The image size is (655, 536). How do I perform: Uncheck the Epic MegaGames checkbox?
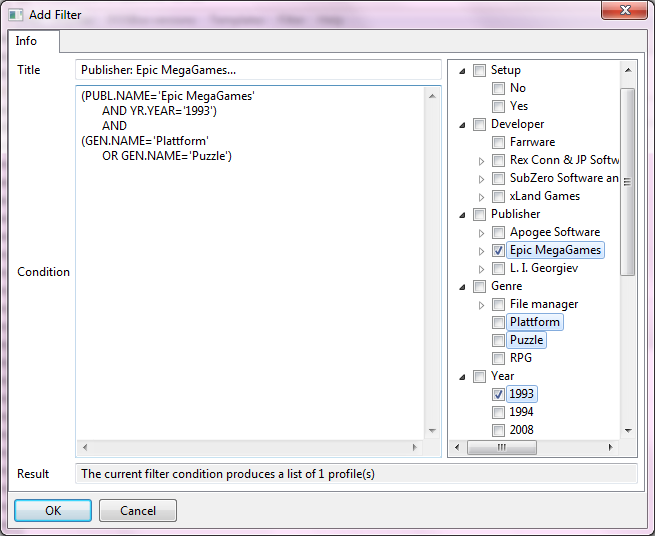point(498,250)
